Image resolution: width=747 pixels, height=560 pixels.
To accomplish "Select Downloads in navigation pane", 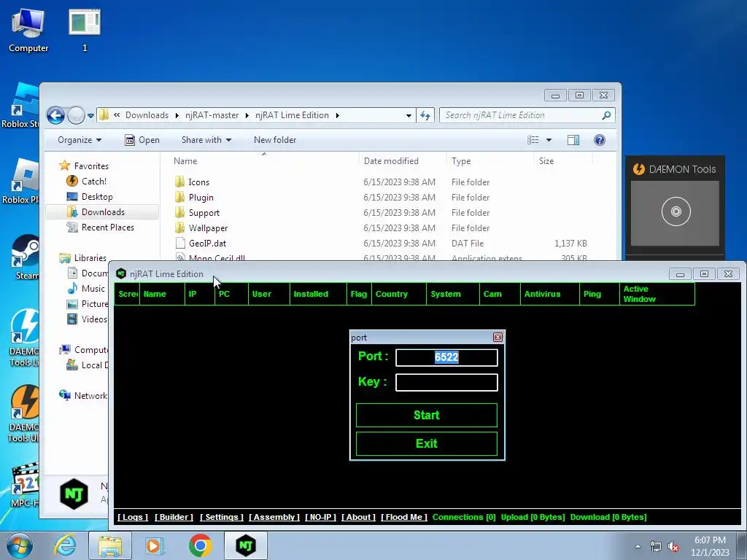I will [102, 212].
